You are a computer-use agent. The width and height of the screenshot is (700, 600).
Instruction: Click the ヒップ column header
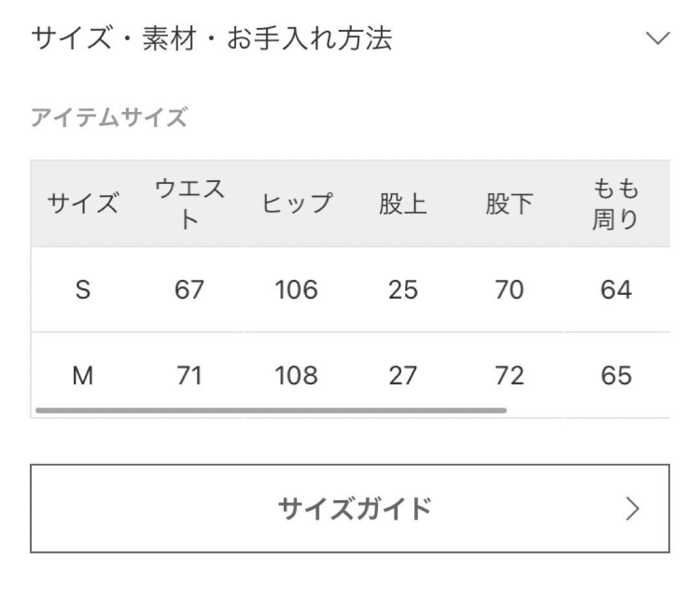(297, 203)
